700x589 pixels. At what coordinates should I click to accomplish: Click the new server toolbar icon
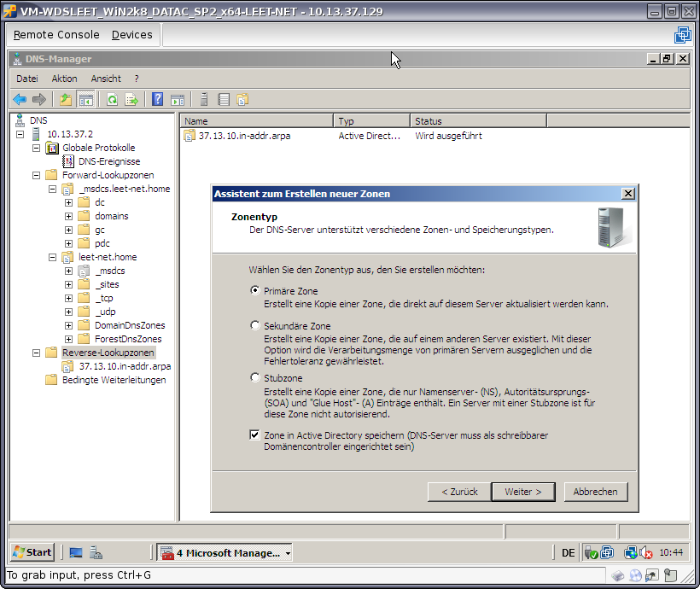(x=205, y=100)
